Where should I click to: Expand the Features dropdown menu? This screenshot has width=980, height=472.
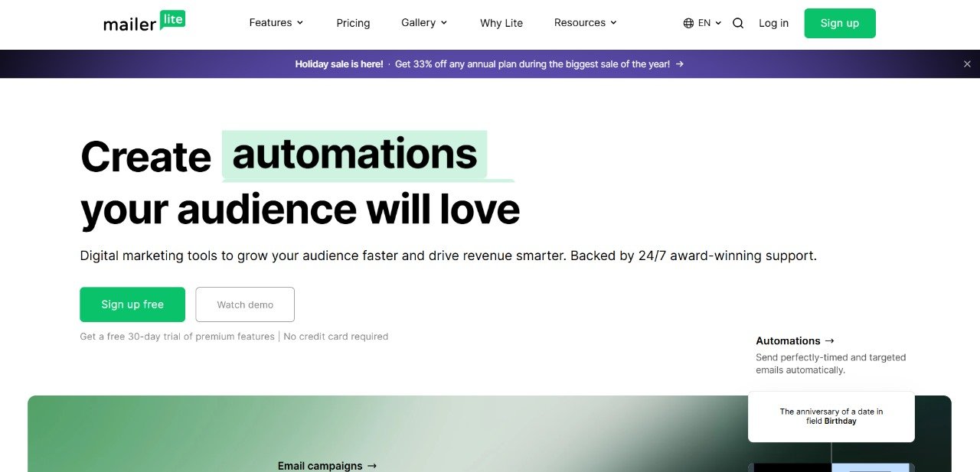click(x=276, y=23)
